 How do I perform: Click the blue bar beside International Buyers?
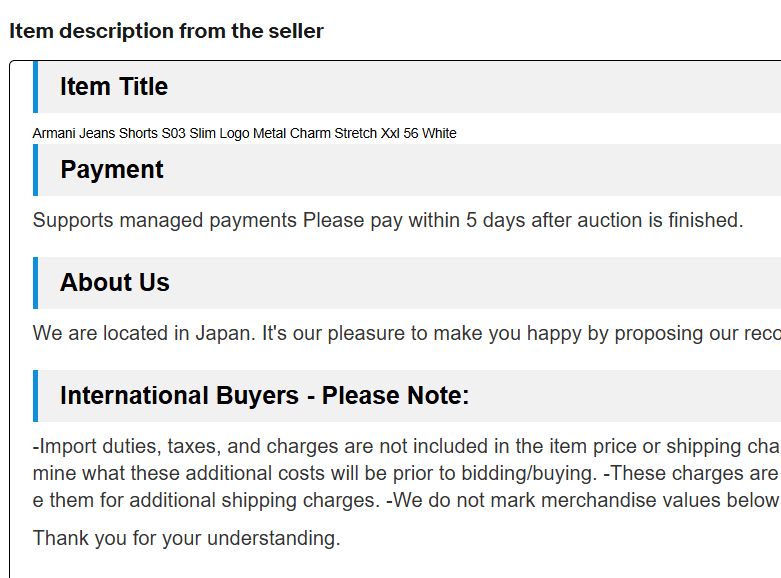[x=35, y=396]
